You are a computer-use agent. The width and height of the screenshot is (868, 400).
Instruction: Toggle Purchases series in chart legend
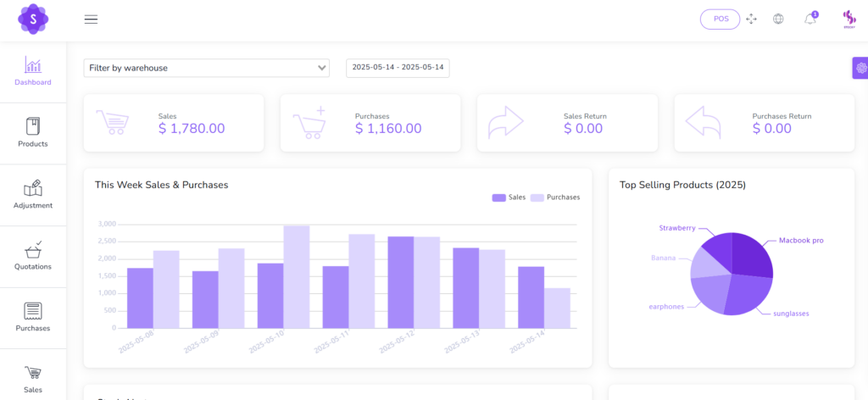[x=555, y=197]
